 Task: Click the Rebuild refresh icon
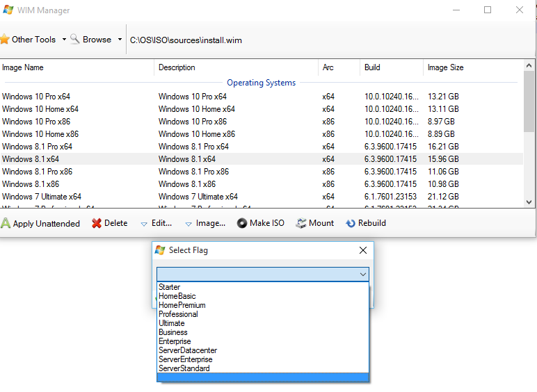351,223
